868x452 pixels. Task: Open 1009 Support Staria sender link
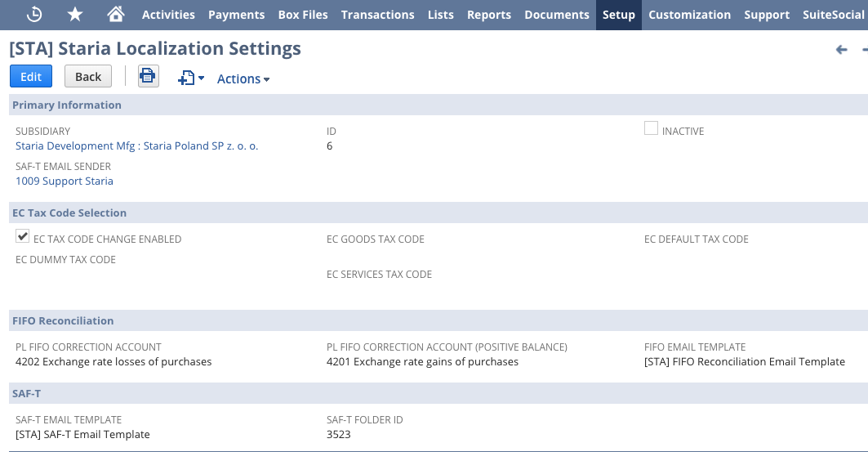pyautogui.click(x=65, y=181)
